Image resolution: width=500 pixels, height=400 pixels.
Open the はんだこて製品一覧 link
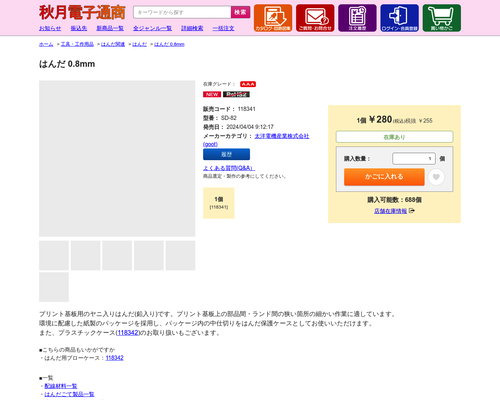click(69, 394)
